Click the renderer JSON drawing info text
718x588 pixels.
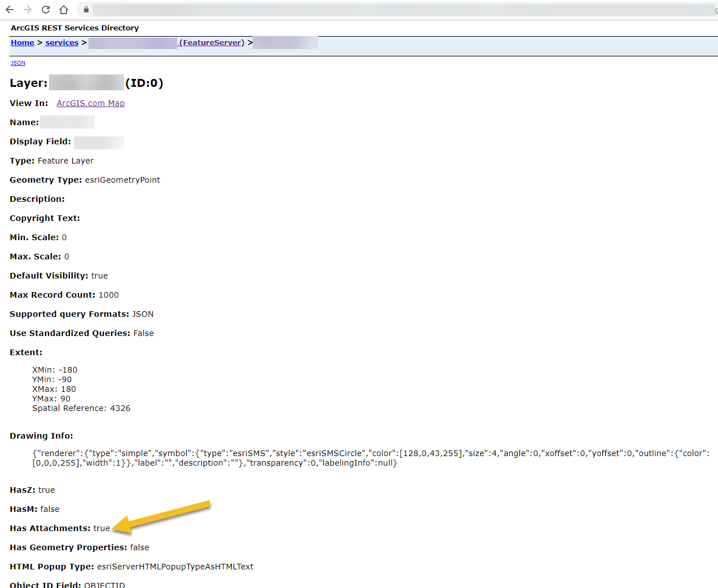371,458
